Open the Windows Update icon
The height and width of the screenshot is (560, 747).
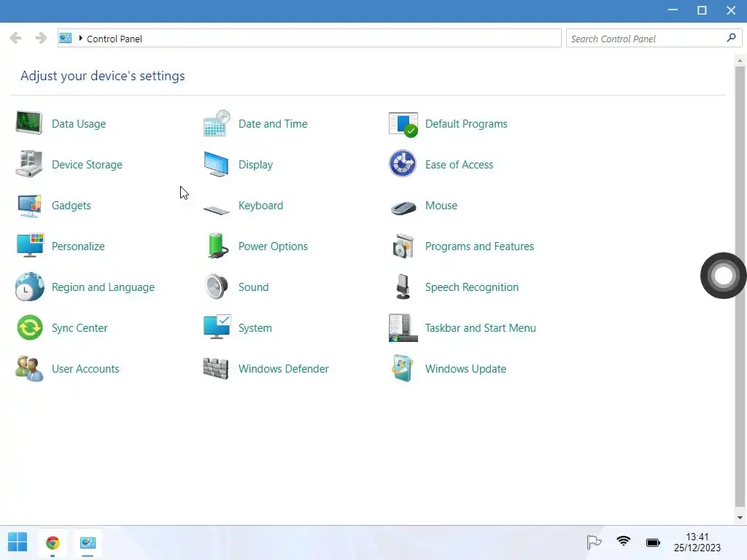click(403, 368)
